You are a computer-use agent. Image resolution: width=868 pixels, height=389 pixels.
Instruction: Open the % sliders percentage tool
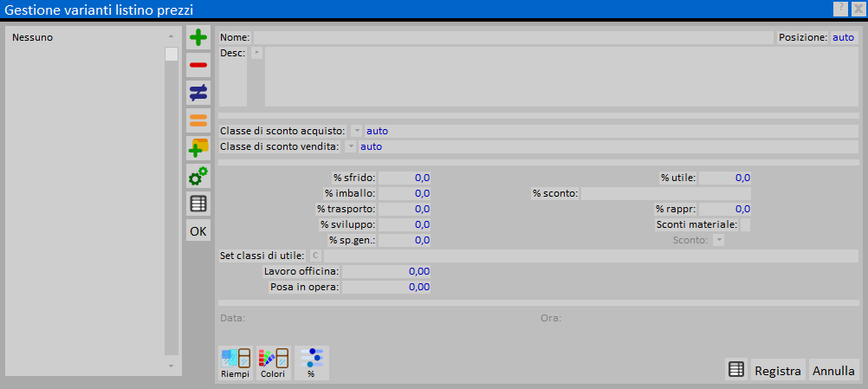point(312,363)
